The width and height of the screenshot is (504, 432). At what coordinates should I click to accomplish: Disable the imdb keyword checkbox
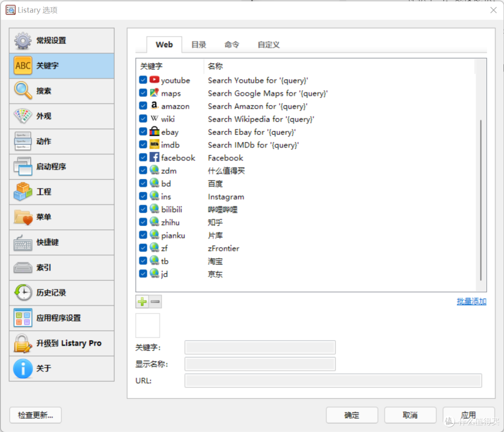143,144
